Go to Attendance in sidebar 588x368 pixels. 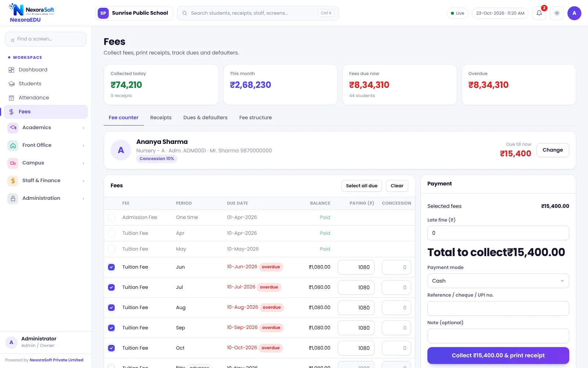pyautogui.click(x=46, y=98)
